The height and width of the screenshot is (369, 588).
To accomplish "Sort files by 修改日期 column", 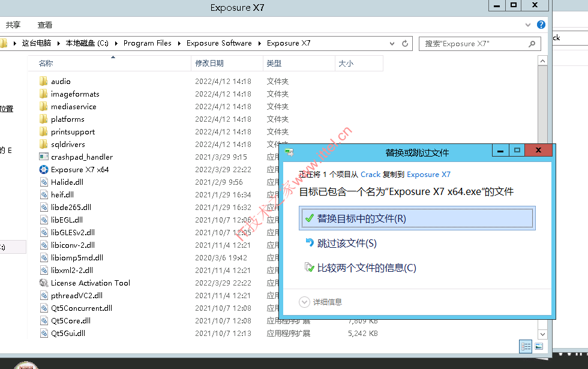I will (227, 64).
